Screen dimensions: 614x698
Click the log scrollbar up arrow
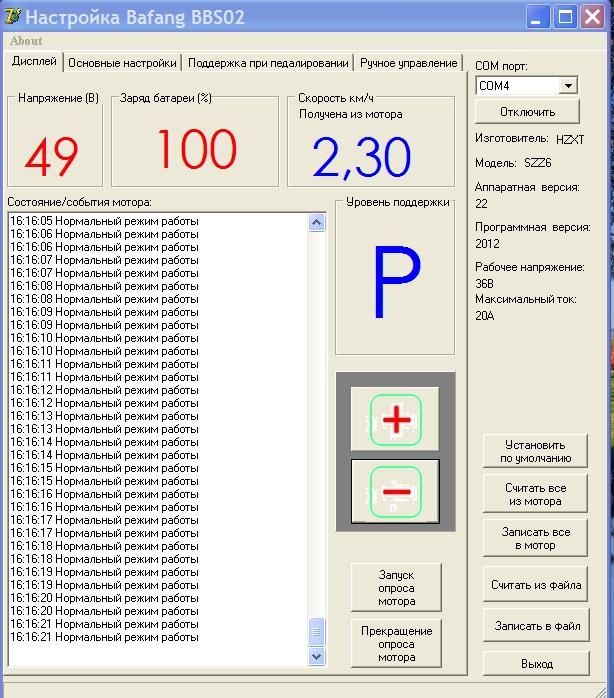pos(317,223)
